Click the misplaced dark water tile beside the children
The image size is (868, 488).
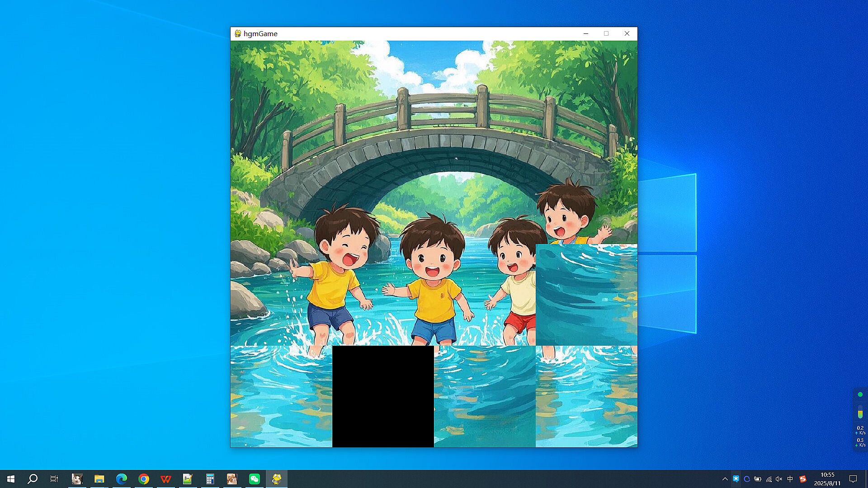pyautogui.click(x=586, y=295)
